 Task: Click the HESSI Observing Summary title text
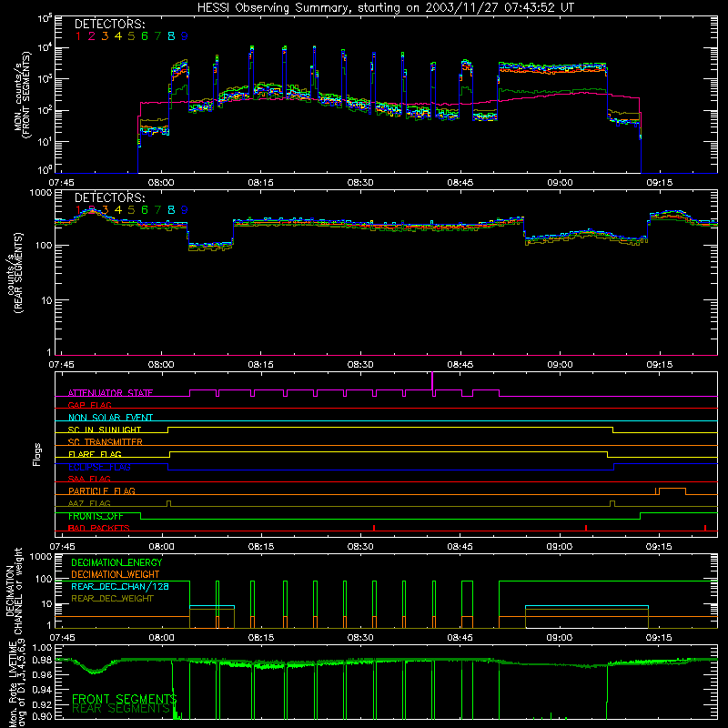point(385,8)
